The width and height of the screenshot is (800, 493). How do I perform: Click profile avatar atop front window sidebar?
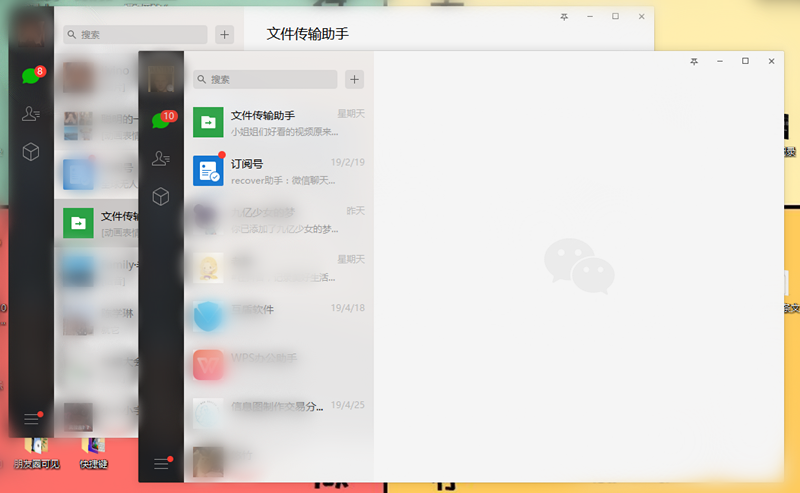click(x=160, y=77)
